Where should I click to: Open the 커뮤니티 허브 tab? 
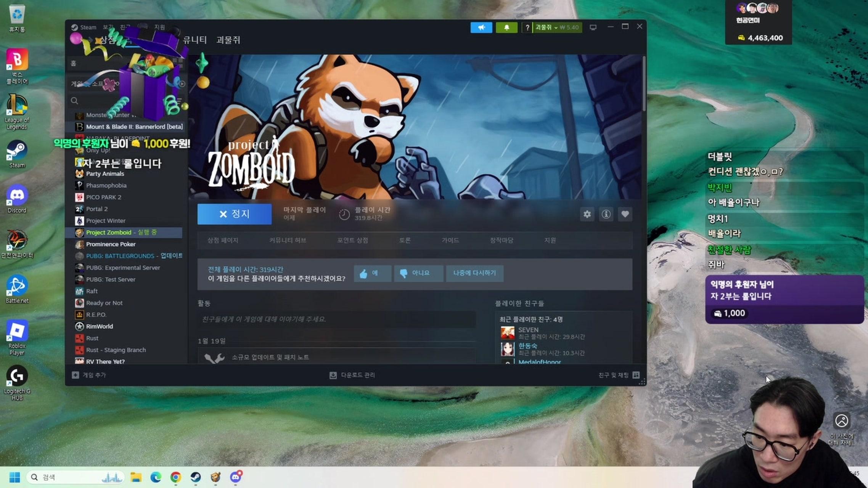[x=288, y=240]
